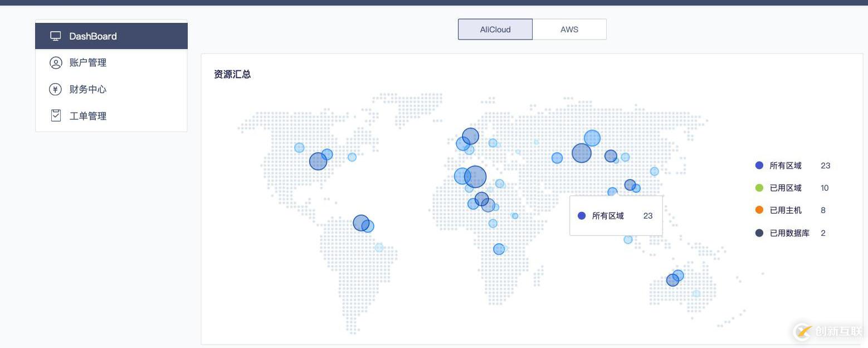Toggle 所有区域 legend blue dot

coord(759,166)
